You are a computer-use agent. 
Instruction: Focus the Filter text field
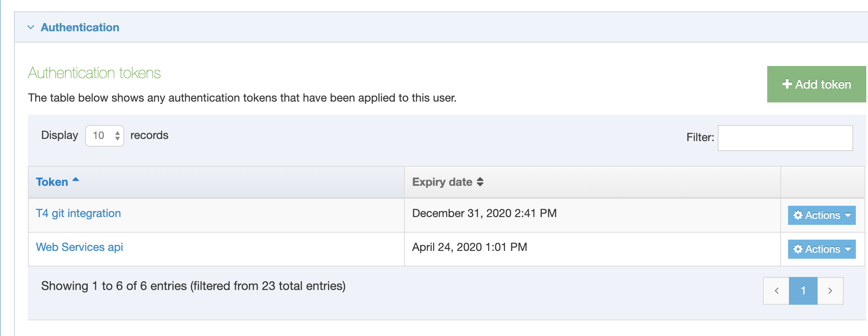click(785, 138)
